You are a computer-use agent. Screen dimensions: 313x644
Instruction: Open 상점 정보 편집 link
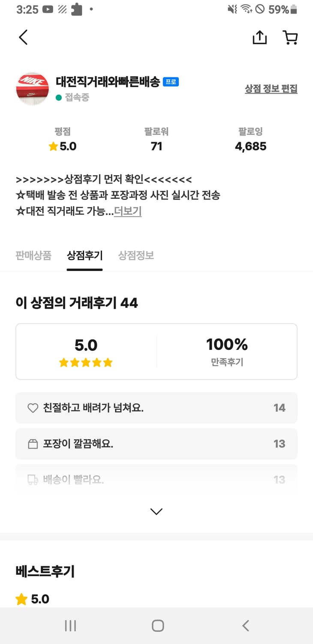[x=271, y=89]
